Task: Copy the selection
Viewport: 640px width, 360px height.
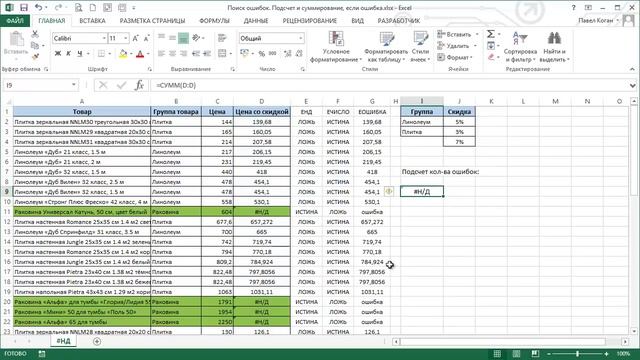Action: (x=35, y=46)
